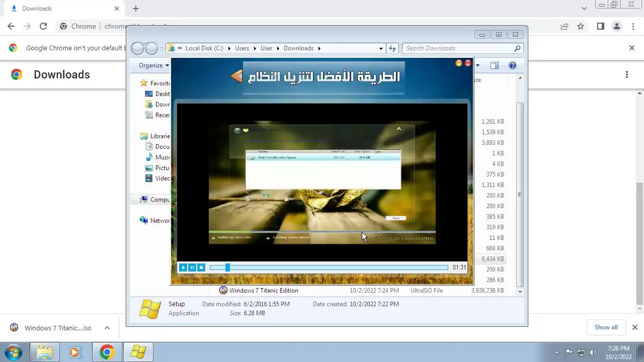
Task: Toggle the Explorer preview pane icon
Action: click(495, 65)
